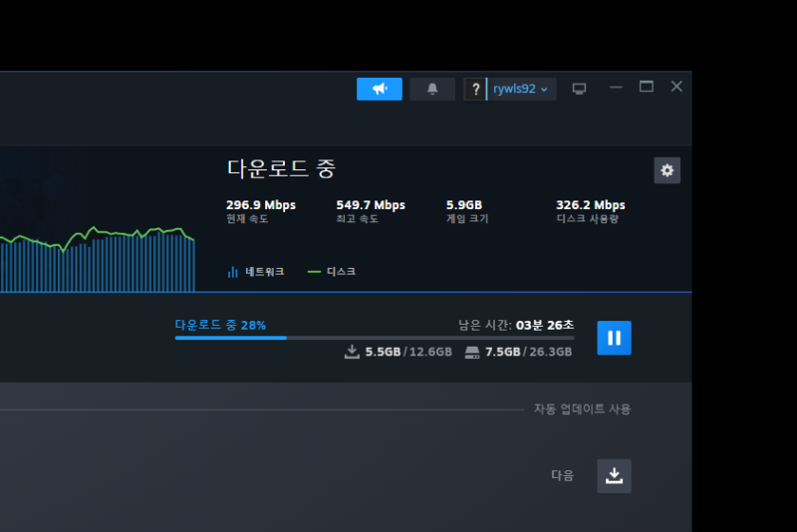
Task: Pause the current download
Action: coord(614,338)
